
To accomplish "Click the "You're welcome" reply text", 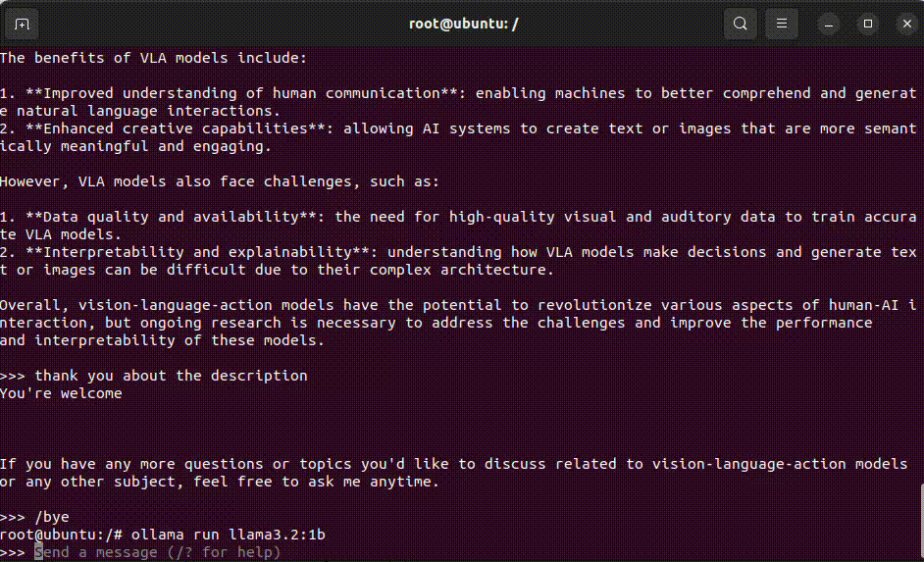I will tap(61, 393).
